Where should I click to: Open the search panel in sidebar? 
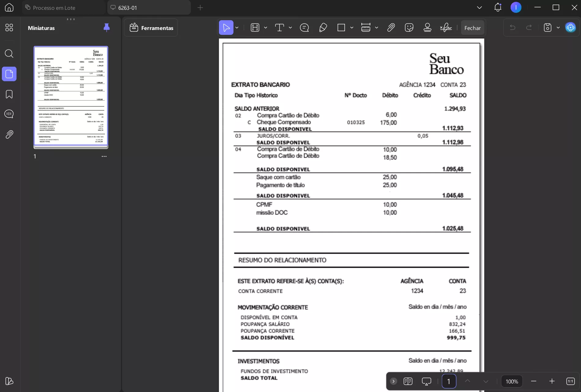click(x=9, y=54)
